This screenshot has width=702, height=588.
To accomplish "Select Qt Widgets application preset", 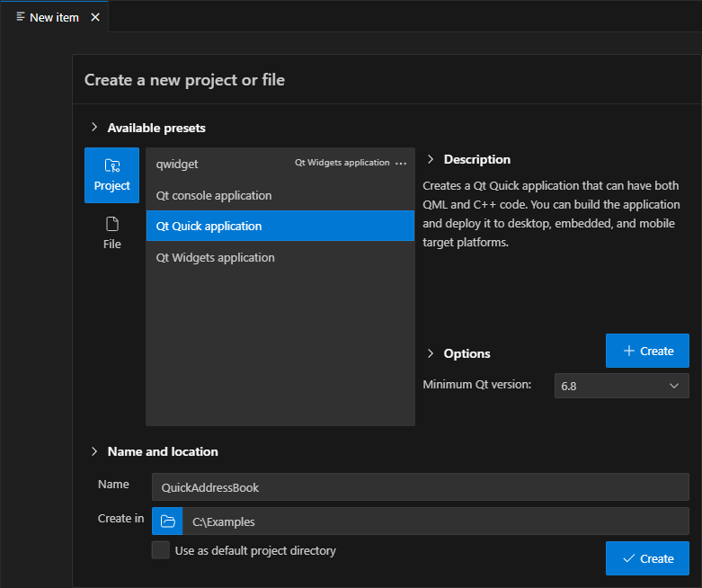I will 280,257.
